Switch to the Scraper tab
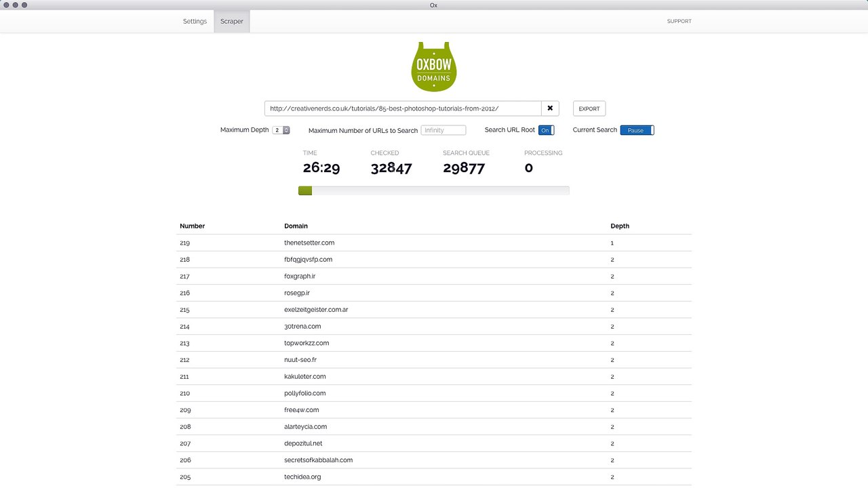The image size is (868, 488). (x=232, y=21)
